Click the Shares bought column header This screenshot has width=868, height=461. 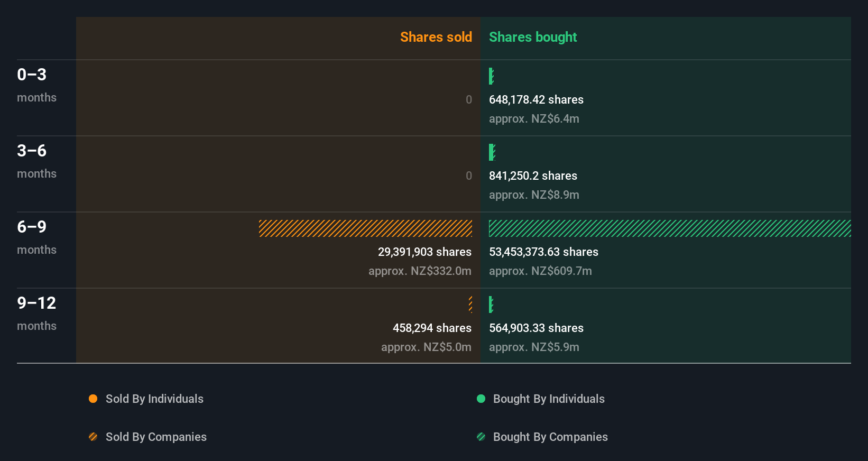click(533, 37)
